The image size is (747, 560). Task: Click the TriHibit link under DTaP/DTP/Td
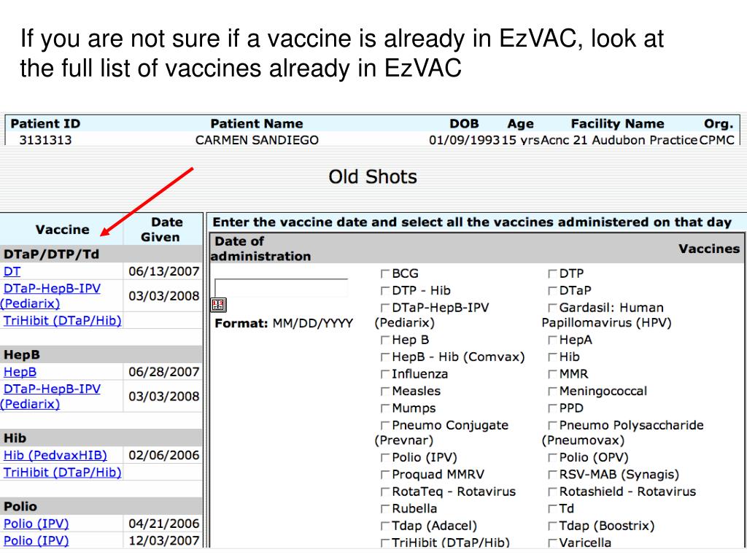click(x=62, y=320)
